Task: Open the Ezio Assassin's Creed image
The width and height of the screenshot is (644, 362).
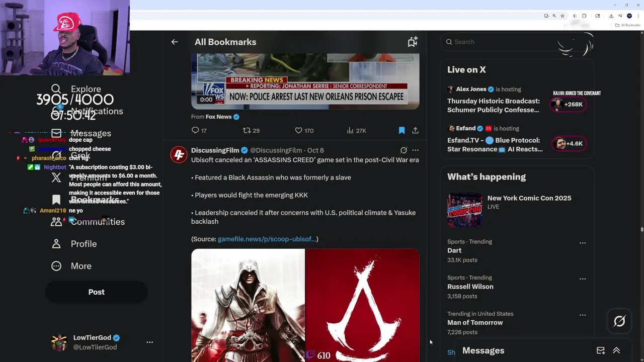Action: [248, 305]
